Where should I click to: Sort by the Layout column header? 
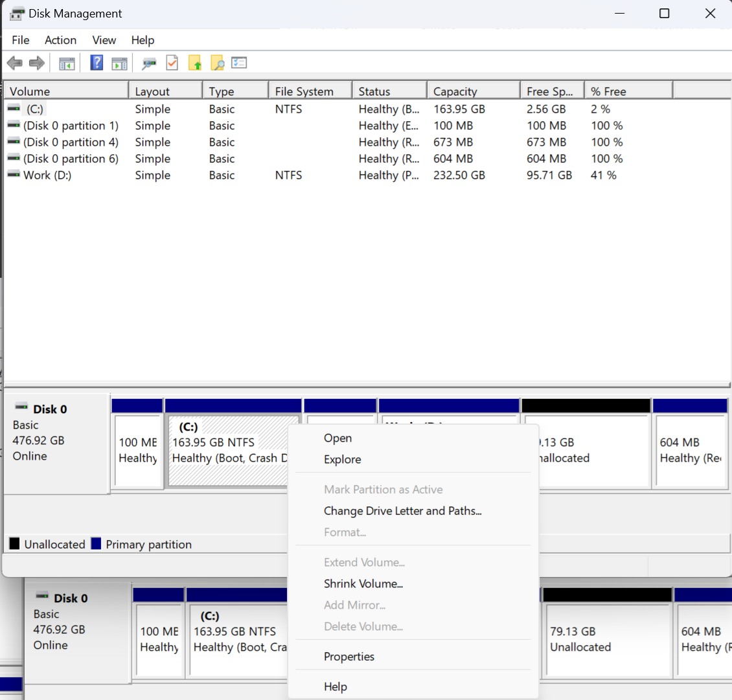(166, 91)
